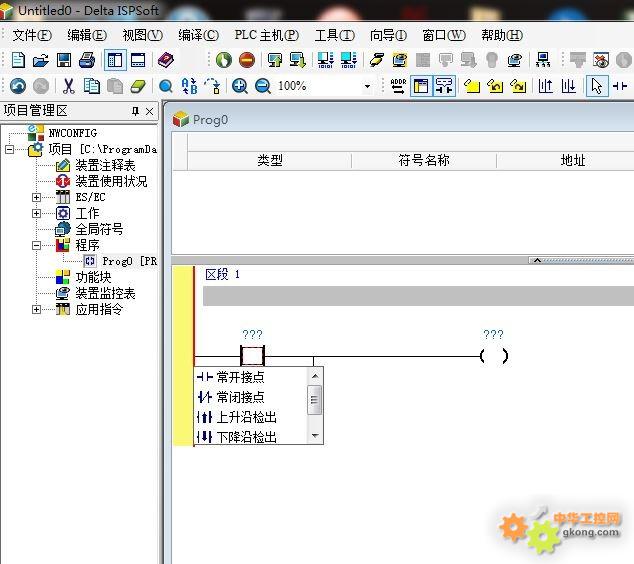Select NWCONFIG in project tree

tap(72, 133)
